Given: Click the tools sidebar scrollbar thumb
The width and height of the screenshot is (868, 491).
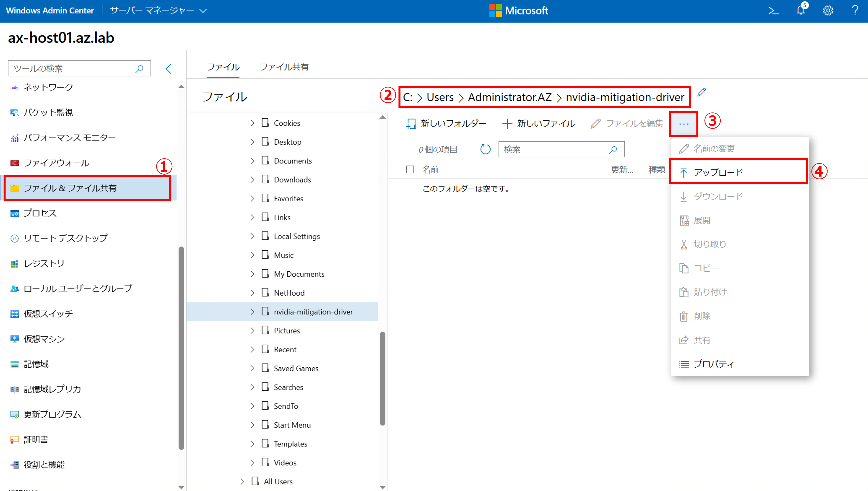Looking at the screenshot, I should tap(181, 348).
